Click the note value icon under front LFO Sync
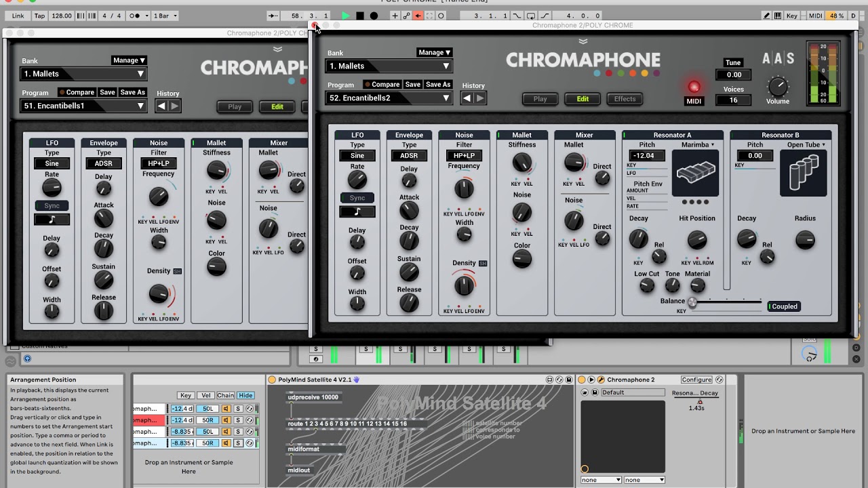 [357, 211]
